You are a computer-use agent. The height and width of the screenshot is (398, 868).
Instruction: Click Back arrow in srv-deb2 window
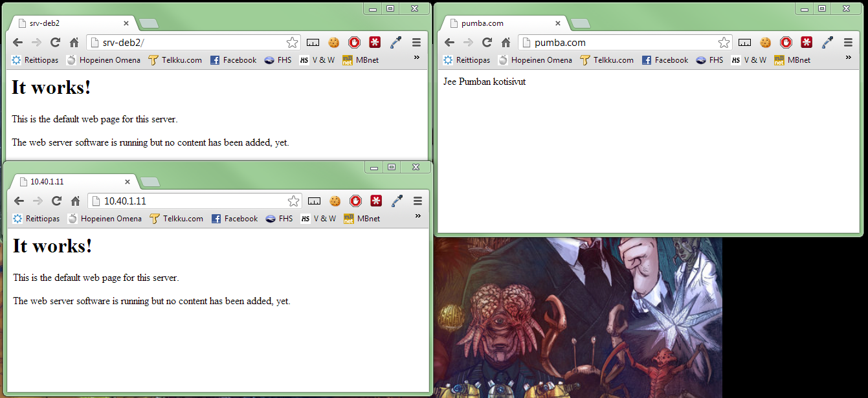point(18,43)
